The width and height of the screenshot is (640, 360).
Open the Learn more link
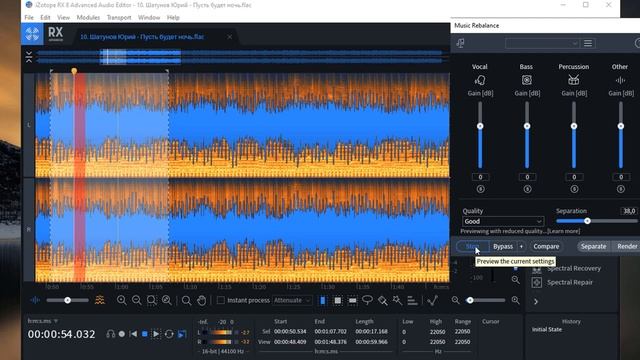coord(564,231)
